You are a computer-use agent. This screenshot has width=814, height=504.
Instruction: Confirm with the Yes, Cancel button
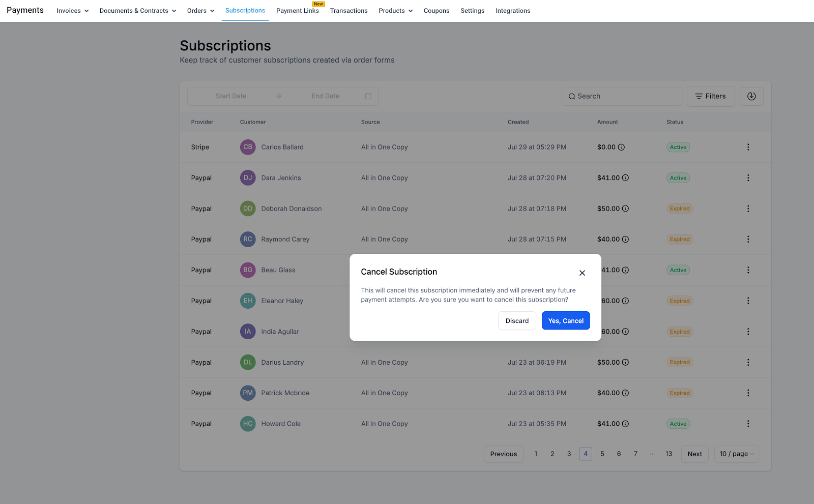point(566,321)
